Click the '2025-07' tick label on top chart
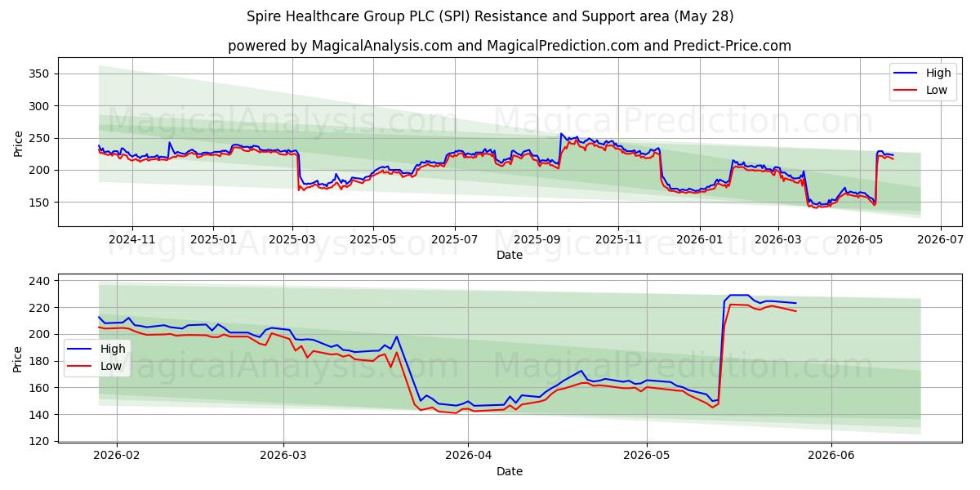 coord(455,240)
